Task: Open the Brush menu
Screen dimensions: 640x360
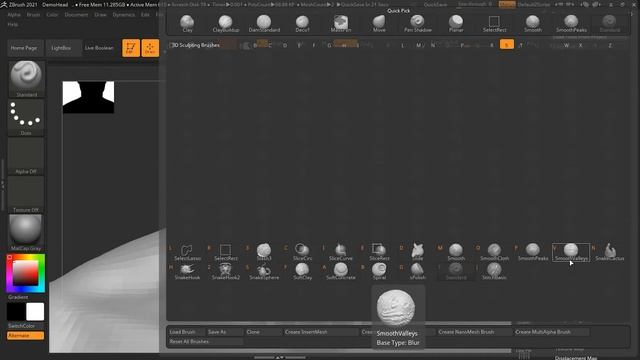Action: [x=33, y=15]
